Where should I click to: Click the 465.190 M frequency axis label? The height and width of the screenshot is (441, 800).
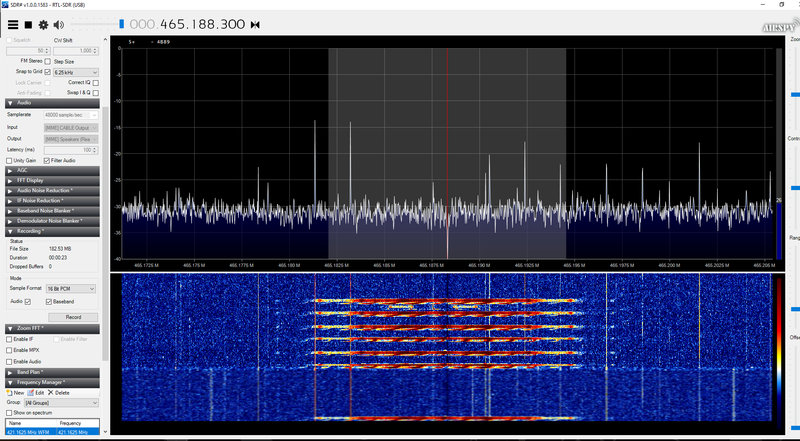click(478, 265)
